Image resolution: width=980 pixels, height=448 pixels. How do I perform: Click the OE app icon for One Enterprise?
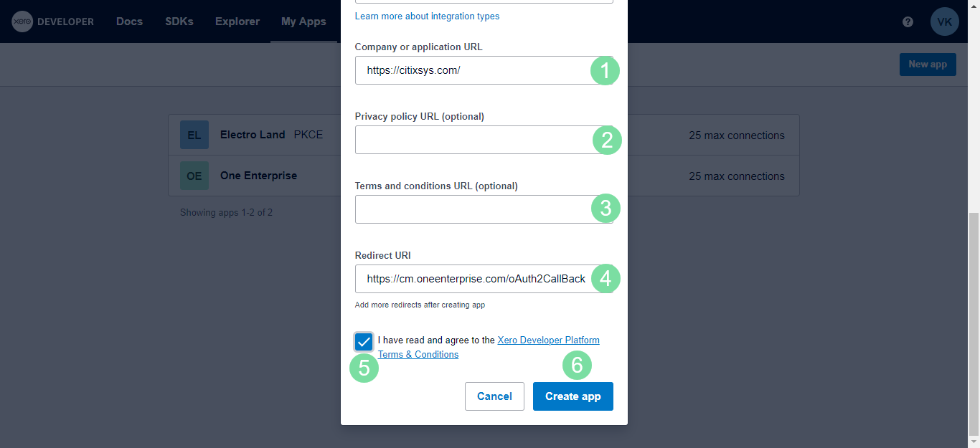coord(194,176)
